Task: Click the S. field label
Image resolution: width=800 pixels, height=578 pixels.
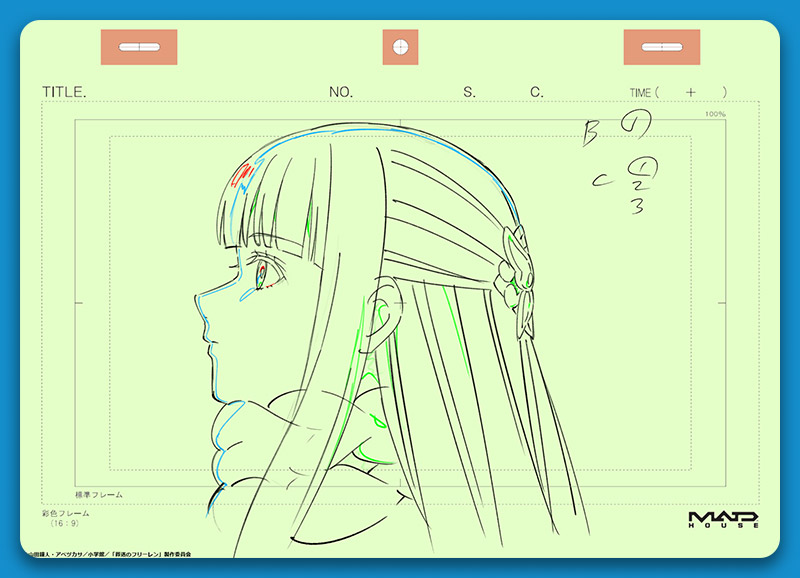Action: (469, 92)
